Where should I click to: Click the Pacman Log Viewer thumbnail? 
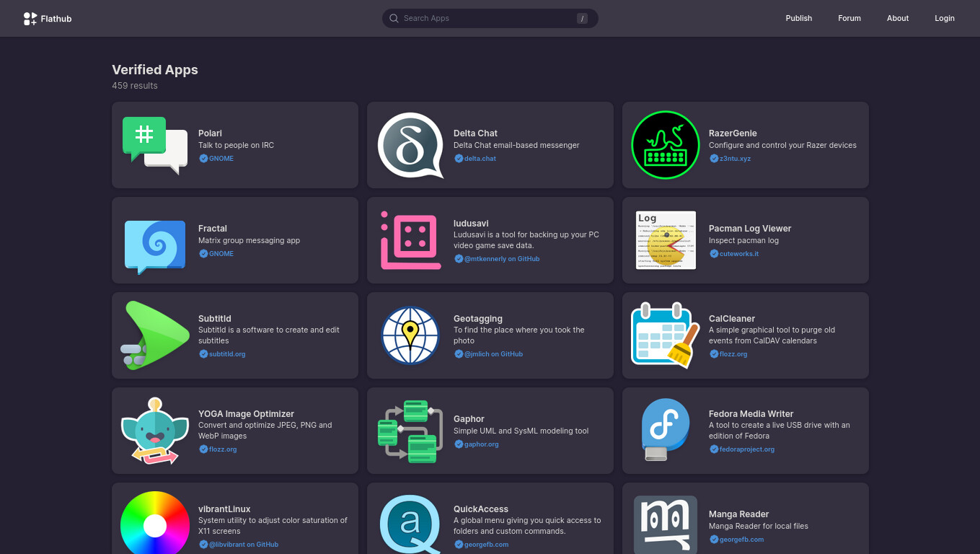click(666, 240)
